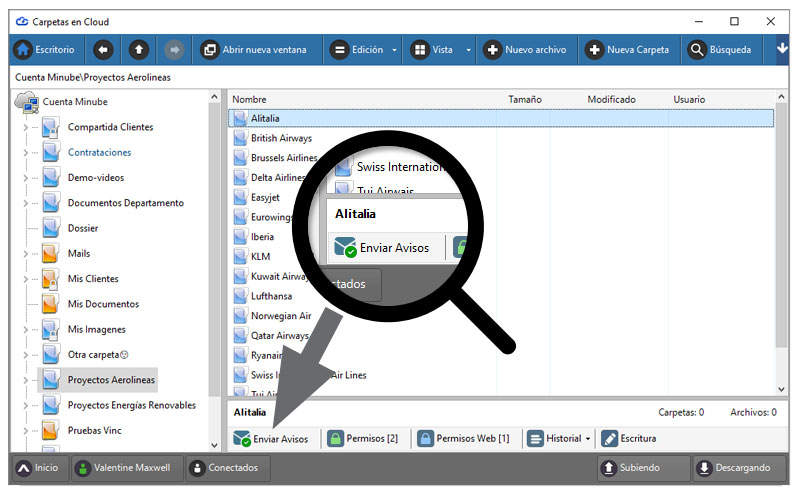Expand Compartida Clientes tree node
This screenshot has width=800, height=493.
tap(26, 127)
